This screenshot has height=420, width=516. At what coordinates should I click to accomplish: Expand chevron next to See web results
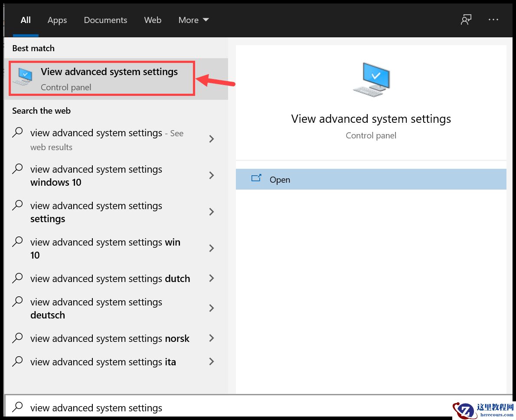pyautogui.click(x=211, y=139)
